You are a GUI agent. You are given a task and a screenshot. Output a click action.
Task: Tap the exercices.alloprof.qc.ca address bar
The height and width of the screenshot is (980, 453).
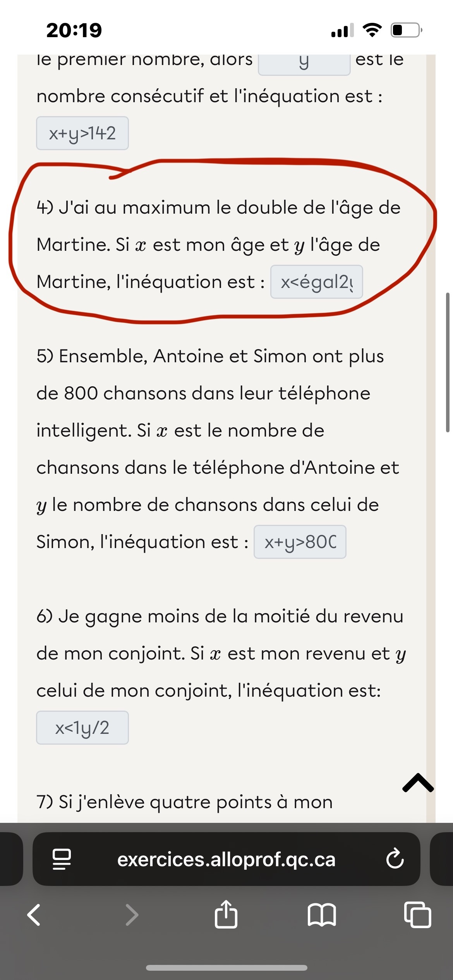click(x=226, y=859)
